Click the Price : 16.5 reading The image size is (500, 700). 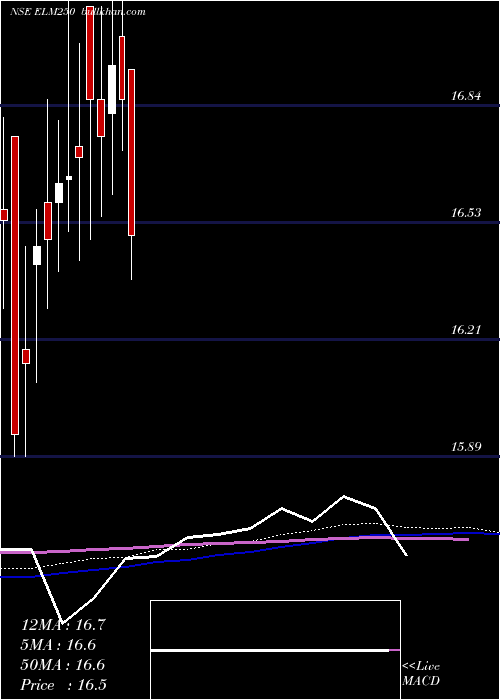[63, 685]
